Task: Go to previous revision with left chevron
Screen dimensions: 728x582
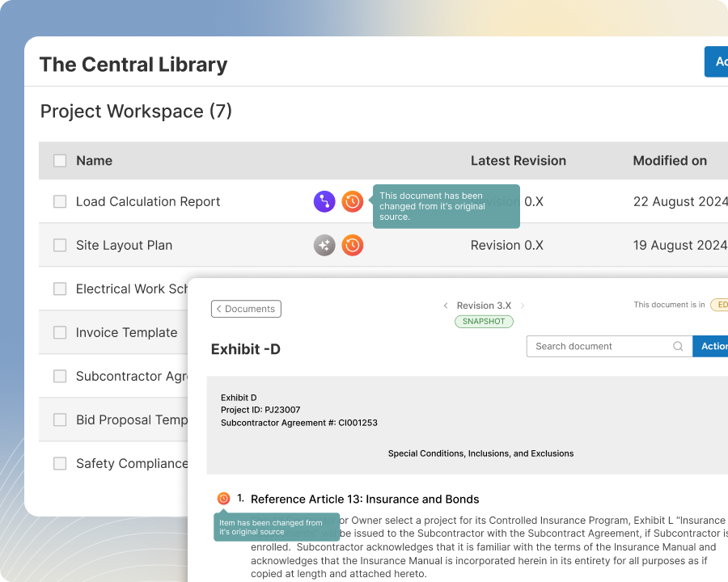Action: 445,306
